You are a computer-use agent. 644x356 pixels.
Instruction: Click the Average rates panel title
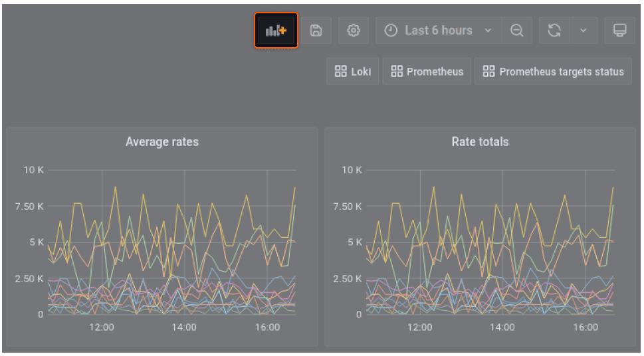(162, 141)
